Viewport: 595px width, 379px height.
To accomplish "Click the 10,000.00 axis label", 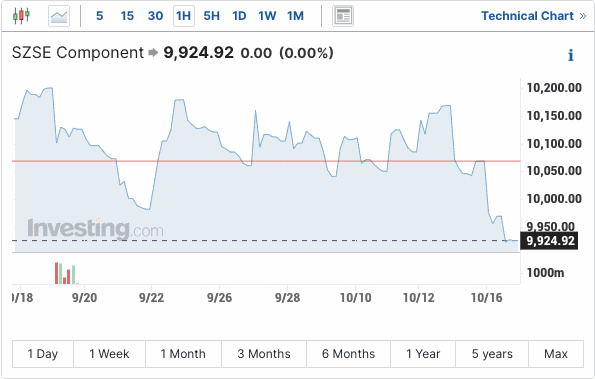I will pyautogui.click(x=554, y=199).
